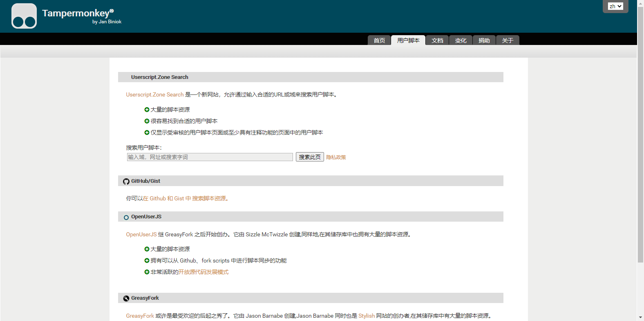Click plus icon beside 很容易找到合适的用户脚本
The image size is (644, 321).
[147, 121]
